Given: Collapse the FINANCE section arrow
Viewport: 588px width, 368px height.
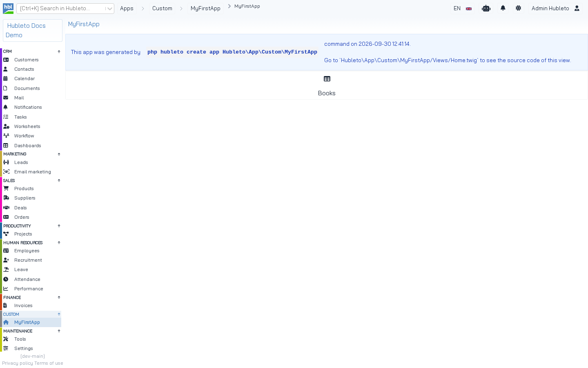Looking at the screenshot, I should [59, 297].
